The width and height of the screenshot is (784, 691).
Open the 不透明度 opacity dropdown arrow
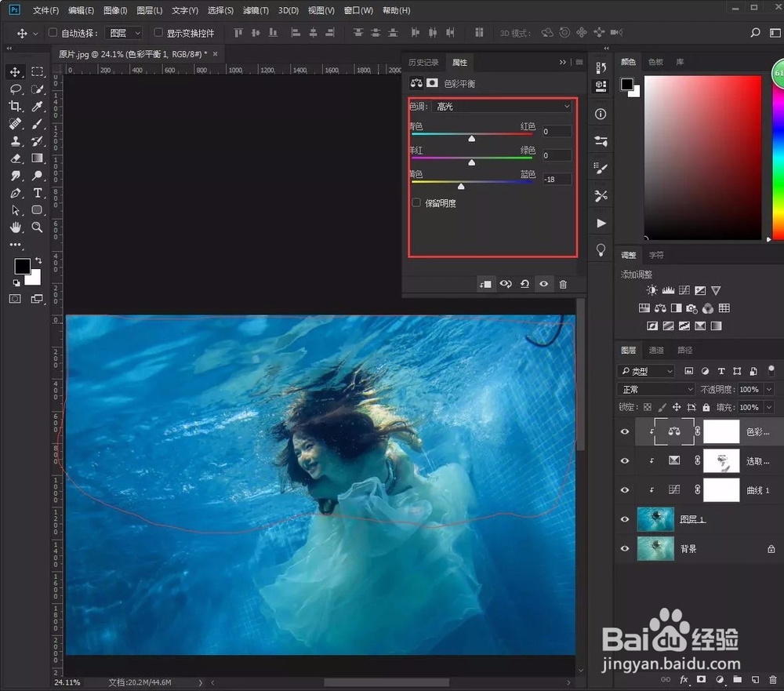[769, 389]
